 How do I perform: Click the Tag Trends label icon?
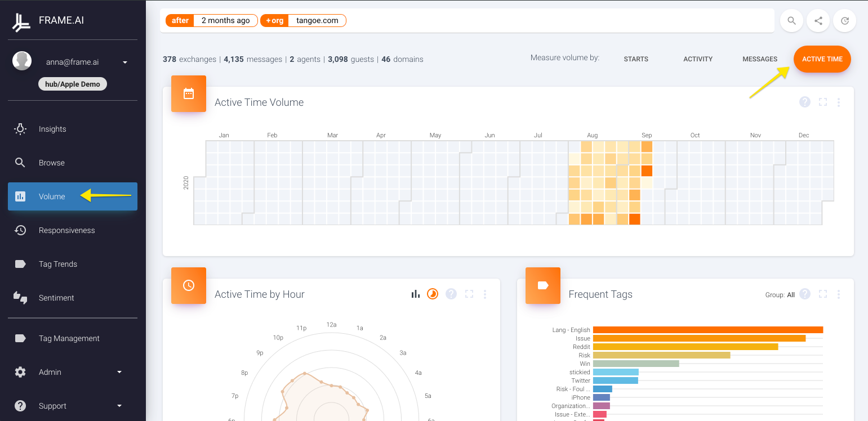point(20,264)
